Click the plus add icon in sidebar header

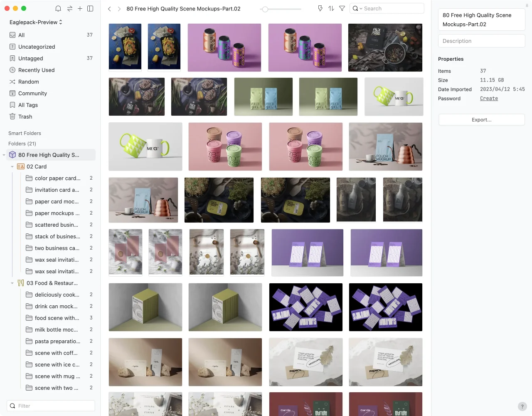[80, 8]
